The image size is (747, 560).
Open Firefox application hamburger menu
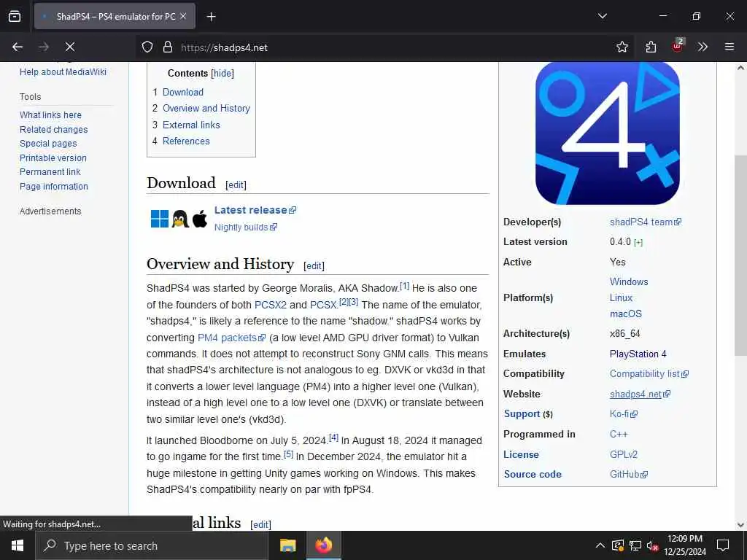click(729, 47)
